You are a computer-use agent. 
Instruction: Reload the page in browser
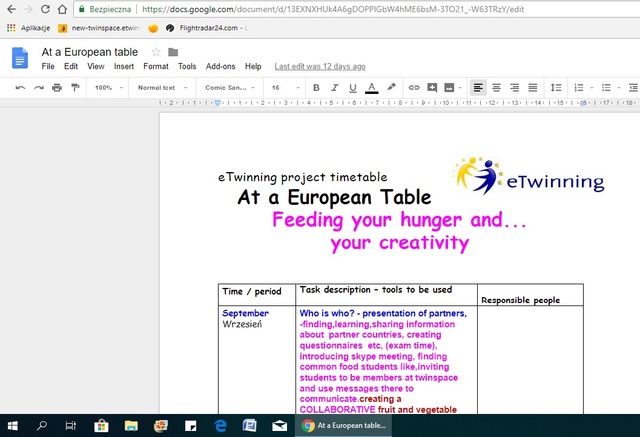pos(45,9)
